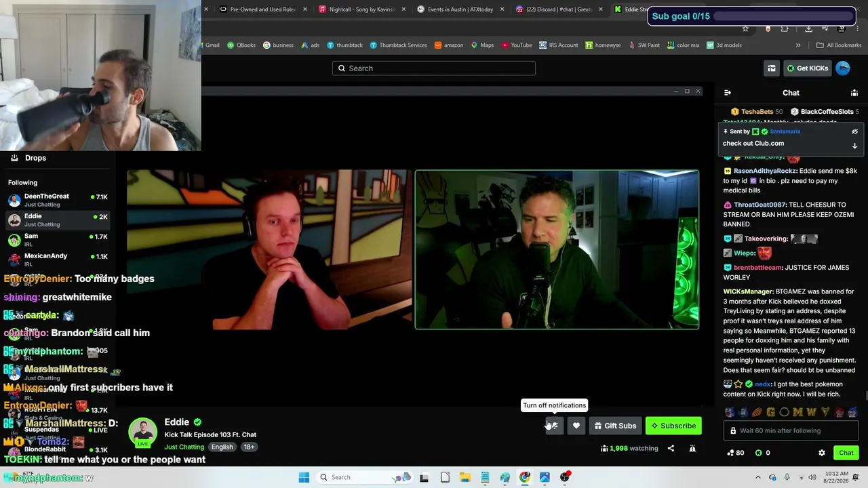The height and width of the screenshot is (488, 868).
Task: Hide the pinned message with the eye icon
Action: point(854,131)
